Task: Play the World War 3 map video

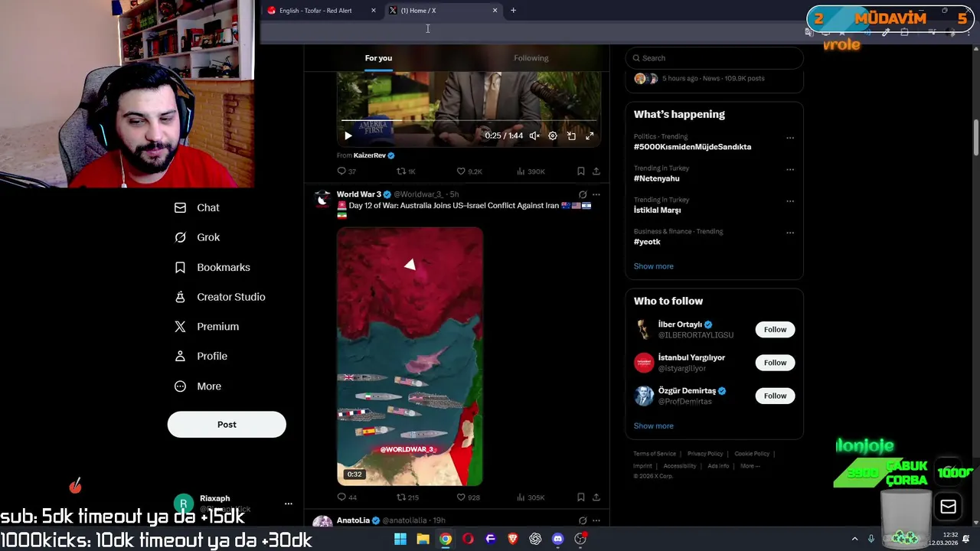Action: tap(410, 357)
